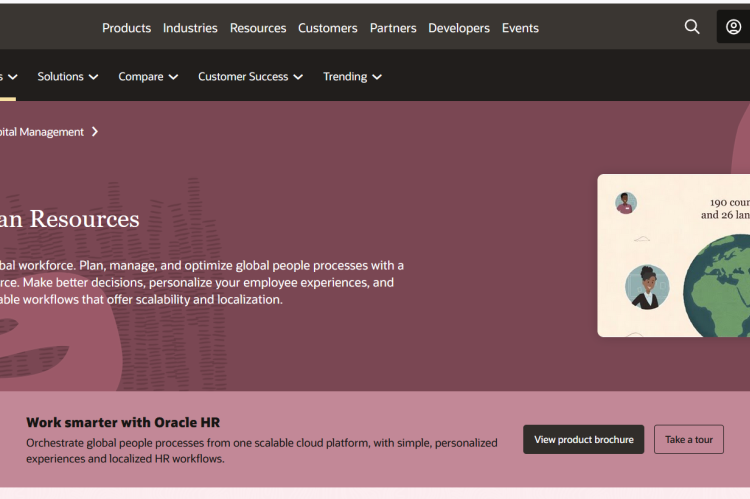Open the Developers menu
Screen dimensions: 750x499
coord(459,28)
